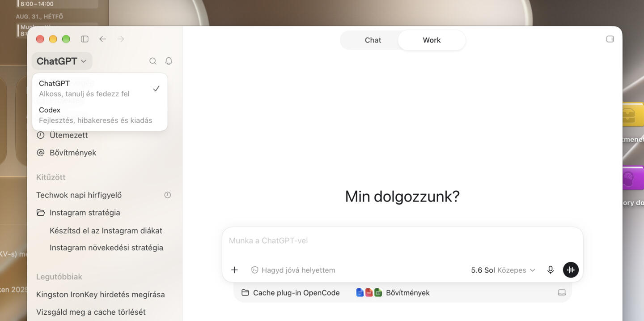
Task: Click the Ütemezett clock icon
Action: click(41, 135)
